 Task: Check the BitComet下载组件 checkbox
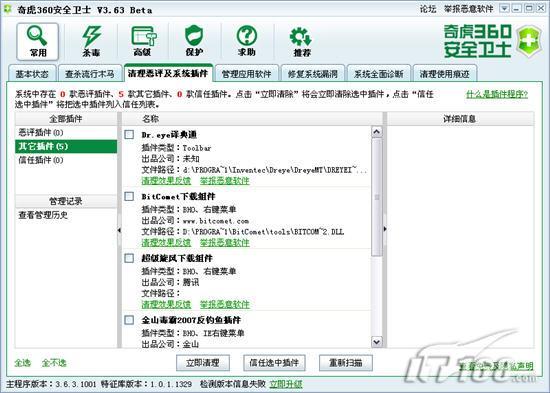coord(129,196)
